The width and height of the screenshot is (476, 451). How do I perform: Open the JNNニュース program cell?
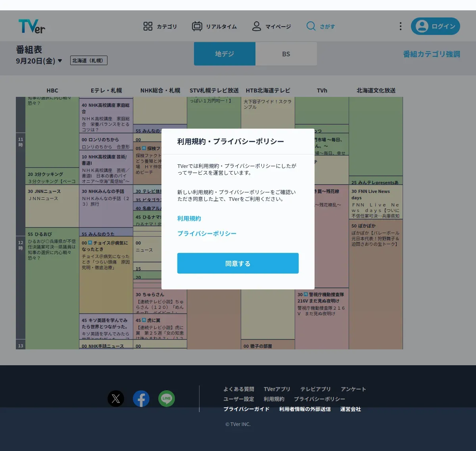point(52,206)
